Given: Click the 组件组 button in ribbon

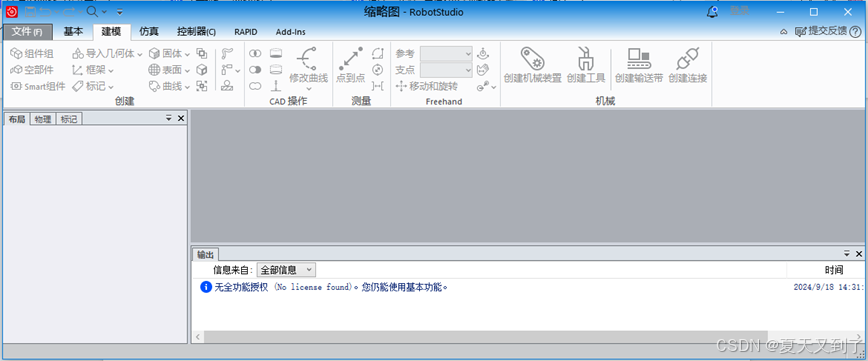Looking at the screenshot, I should (x=32, y=54).
